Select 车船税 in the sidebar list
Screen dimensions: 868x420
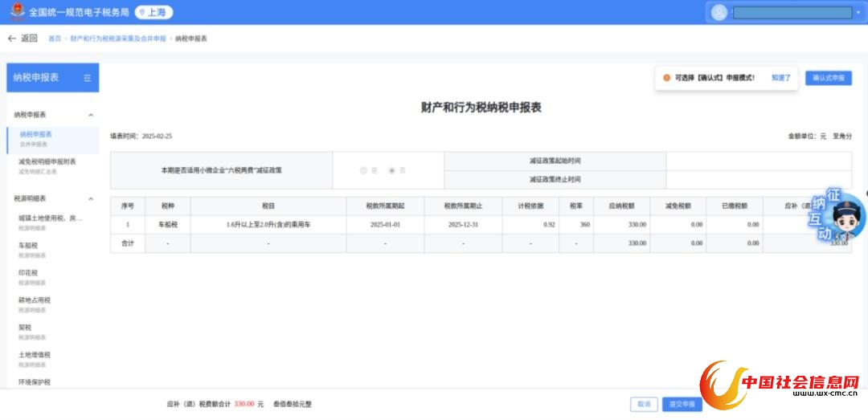click(29, 245)
